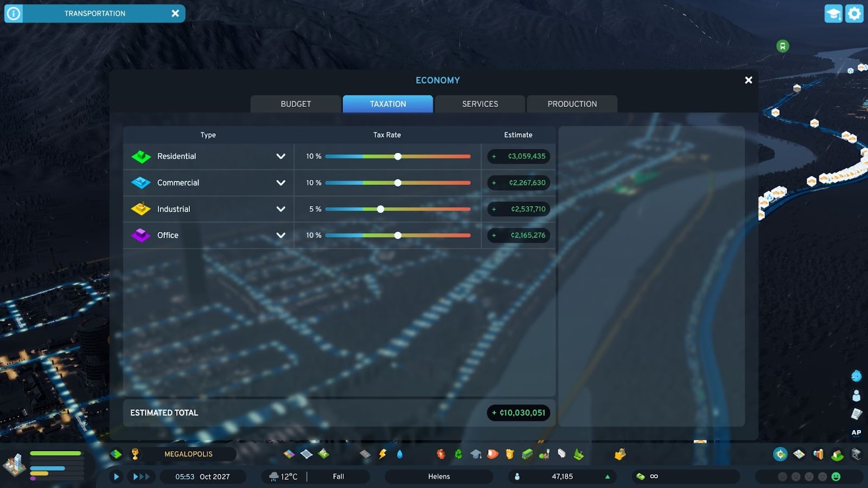
Task: Select the Roads tool icon
Action: (x=365, y=454)
